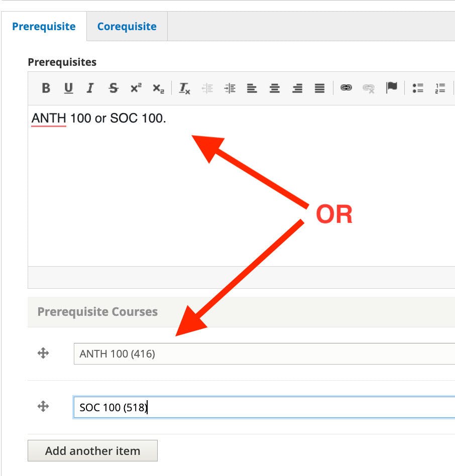Insert a link with the link icon
The width and height of the screenshot is (455, 476).
pyautogui.click(x=346, y=88)
